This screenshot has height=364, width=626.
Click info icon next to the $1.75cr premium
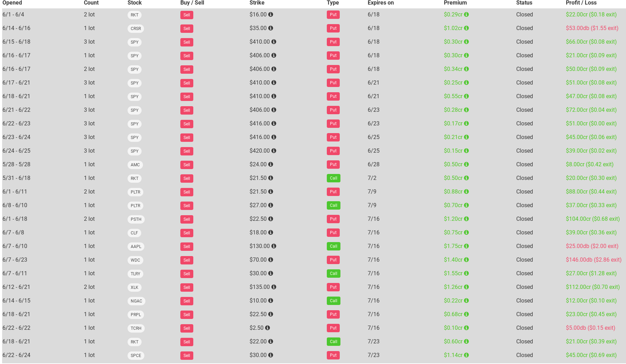466,246
